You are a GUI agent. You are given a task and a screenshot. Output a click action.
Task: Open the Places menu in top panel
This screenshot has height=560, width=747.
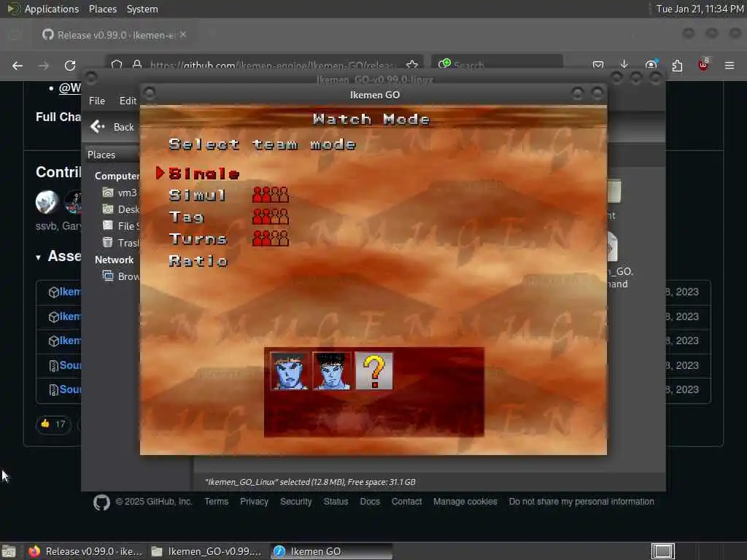(102, 9)
